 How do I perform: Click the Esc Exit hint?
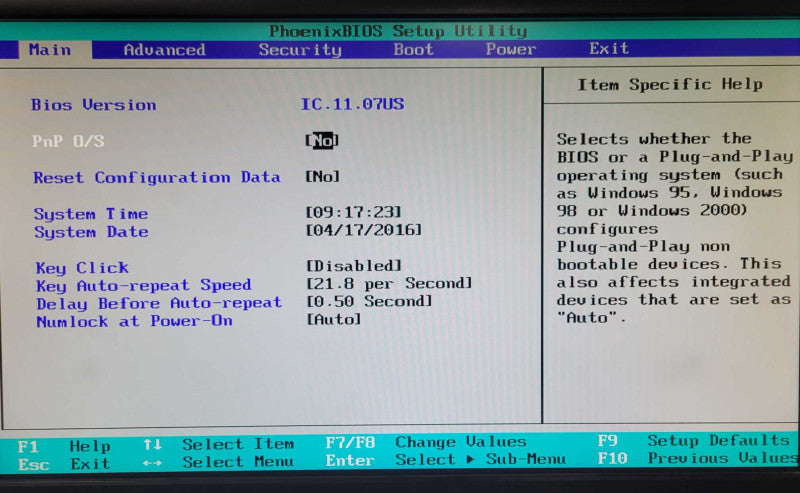(x=64, y=464)
